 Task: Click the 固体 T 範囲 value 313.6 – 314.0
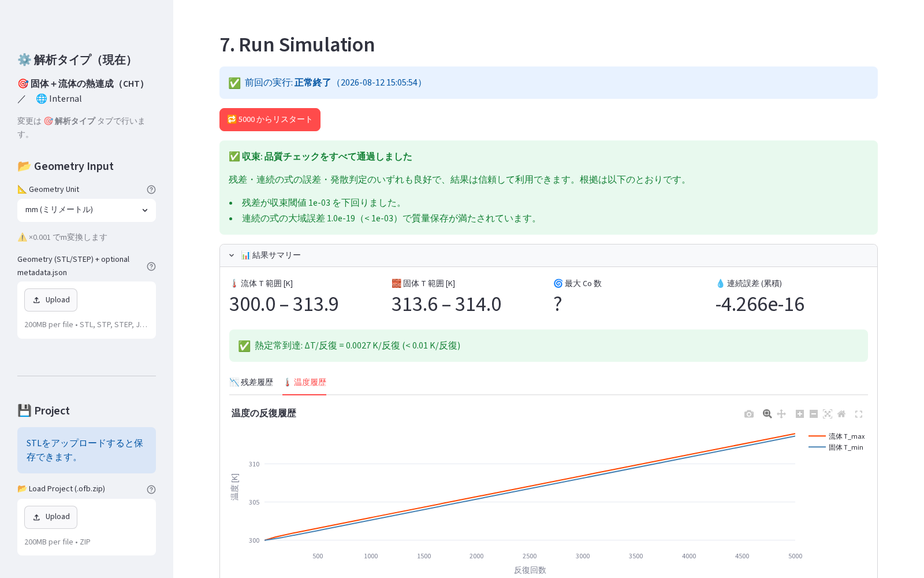coord(446,305)
